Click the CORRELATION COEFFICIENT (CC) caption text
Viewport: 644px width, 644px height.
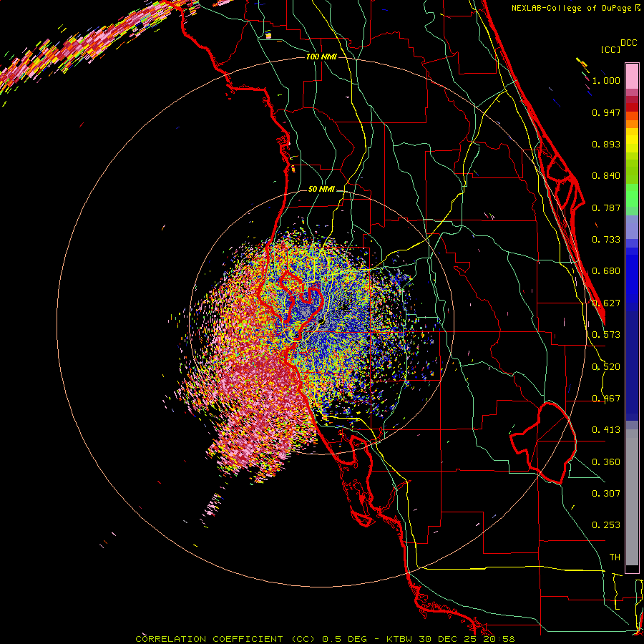click(x=225, y=639)
